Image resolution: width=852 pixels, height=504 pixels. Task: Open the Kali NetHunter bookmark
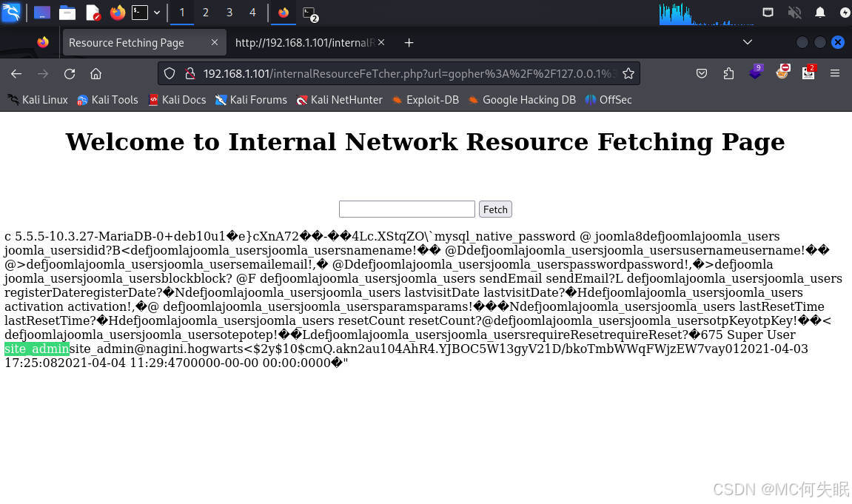[340, 100]
